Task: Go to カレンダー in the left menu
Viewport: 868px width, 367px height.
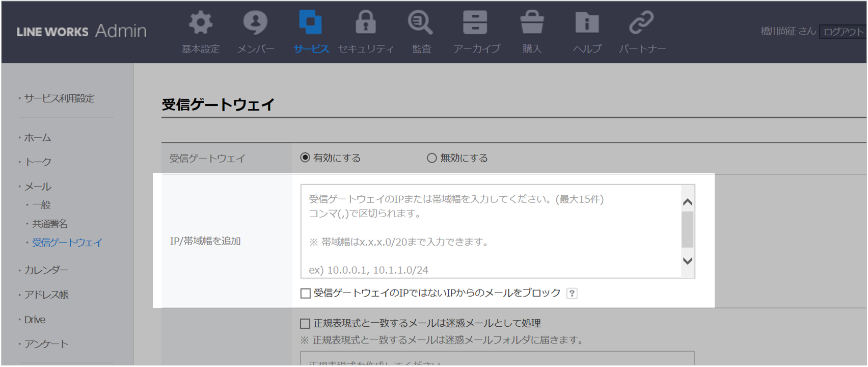Action: pyautogui.click(x=46, y=270)
